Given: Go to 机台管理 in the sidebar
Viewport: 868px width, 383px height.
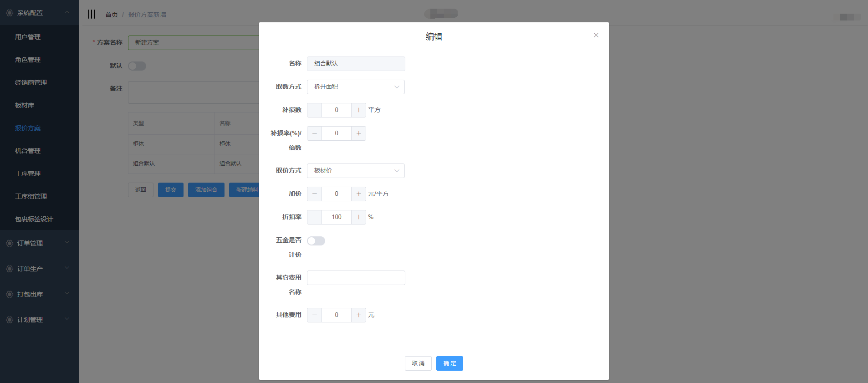Looking at the screenshot, I should pos(28,151).
